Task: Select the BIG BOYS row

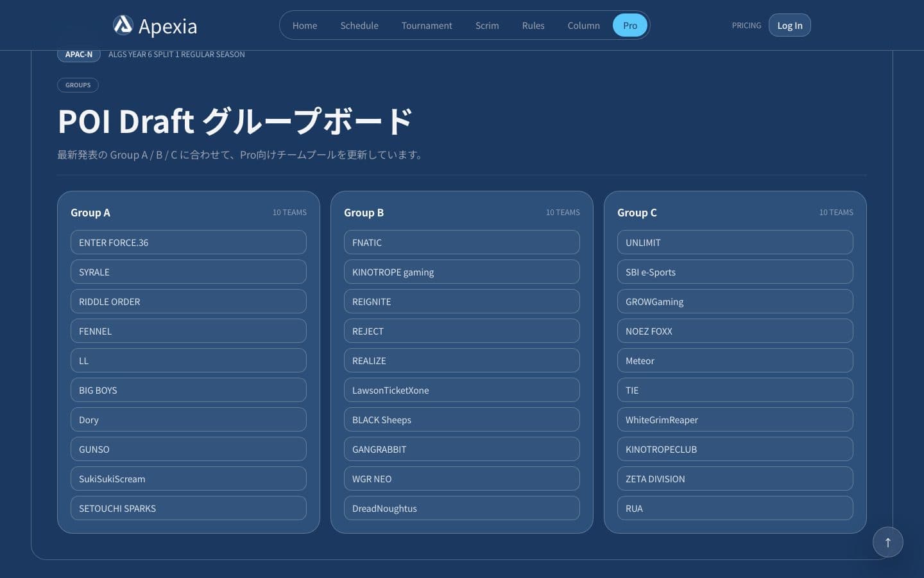Action: tap(189, 390)
